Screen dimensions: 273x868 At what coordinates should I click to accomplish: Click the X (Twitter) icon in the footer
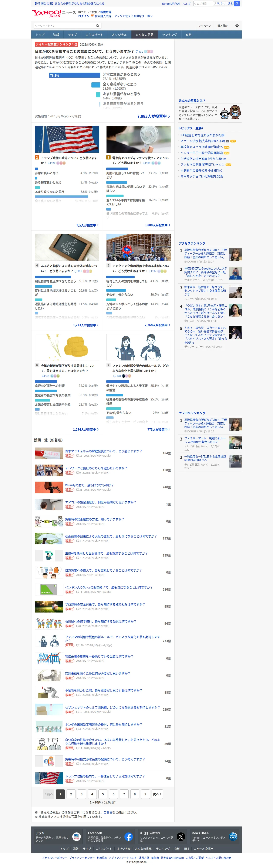[181, 836]
